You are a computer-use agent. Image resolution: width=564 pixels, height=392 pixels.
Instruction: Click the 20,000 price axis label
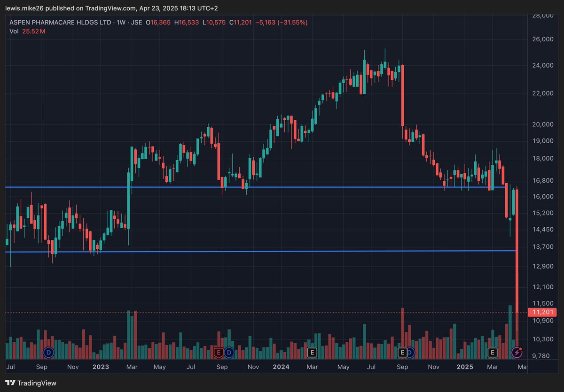click(x=542, y=124)
